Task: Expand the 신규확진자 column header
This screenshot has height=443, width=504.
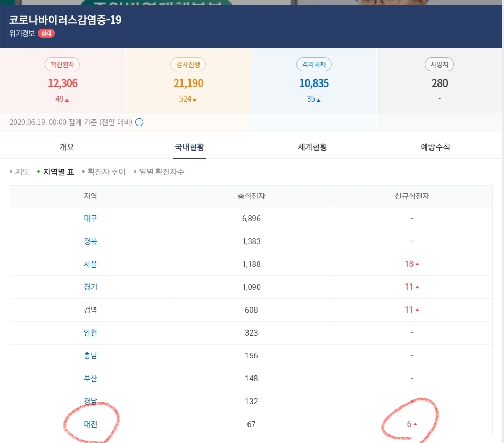Action: (412, 196)
